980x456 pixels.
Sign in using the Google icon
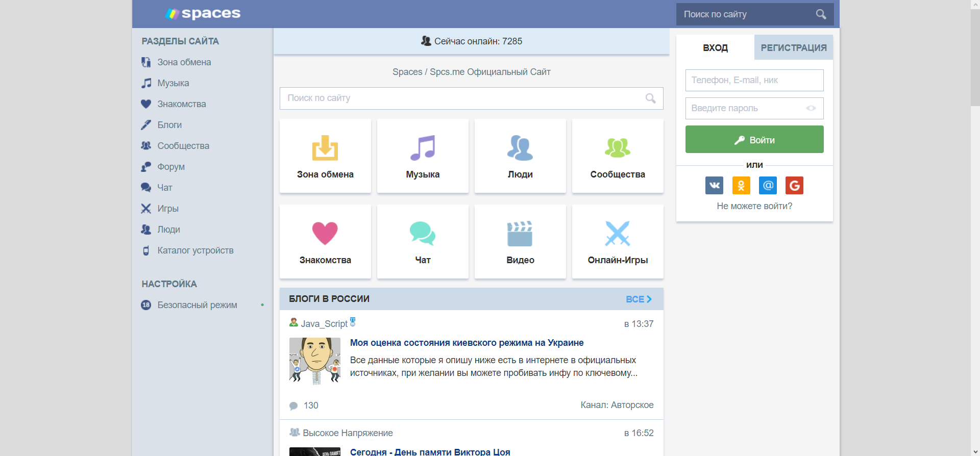point(794,186)
